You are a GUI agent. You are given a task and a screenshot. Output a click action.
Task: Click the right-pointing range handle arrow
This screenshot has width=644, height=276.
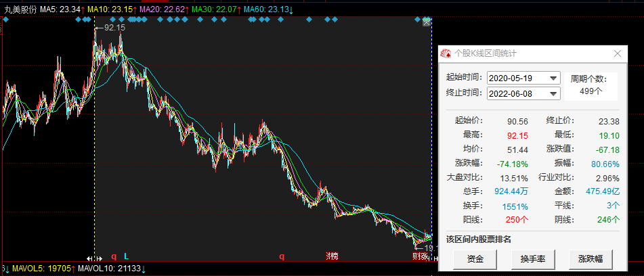tap(99, 258)
